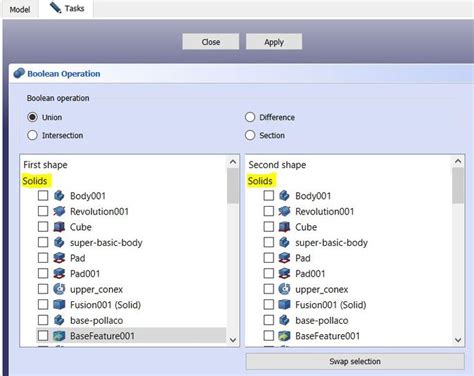Click base-pollaco icon in Second shape list
The height and width of the screenshot is (376, 474).
coord(284,320)
